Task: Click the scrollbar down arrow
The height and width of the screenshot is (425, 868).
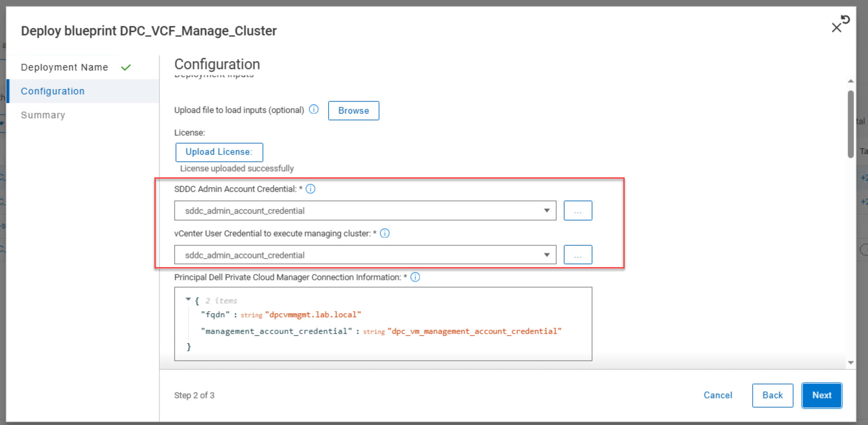Action: [850, 363]
